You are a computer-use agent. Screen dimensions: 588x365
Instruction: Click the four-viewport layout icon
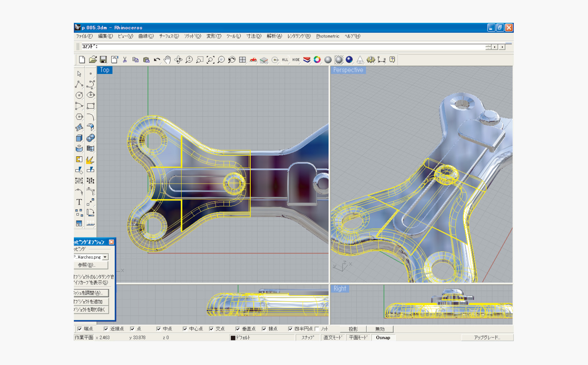(243, 60)
